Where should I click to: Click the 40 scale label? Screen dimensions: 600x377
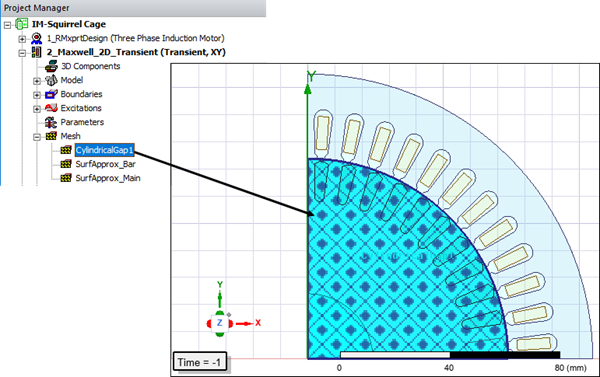tap(449, 368)
